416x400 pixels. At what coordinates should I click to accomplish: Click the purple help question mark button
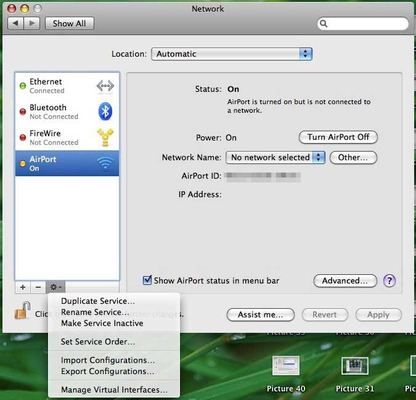coord(389,281)
